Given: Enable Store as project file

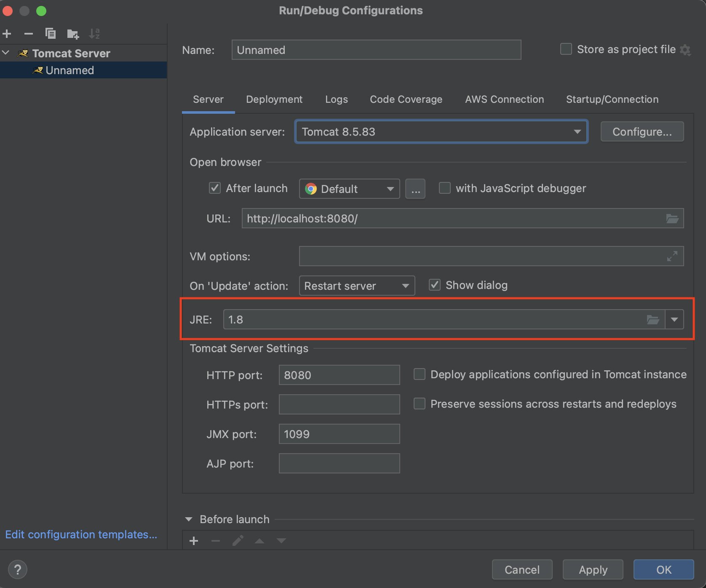Looking at the screenshot, I should (x=566, y=49).
